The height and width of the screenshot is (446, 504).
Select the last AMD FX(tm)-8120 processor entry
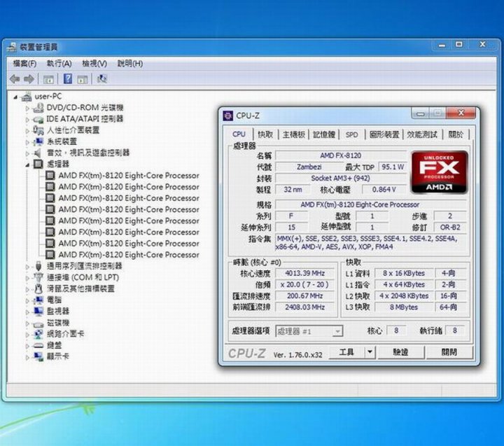click(129, 255)
